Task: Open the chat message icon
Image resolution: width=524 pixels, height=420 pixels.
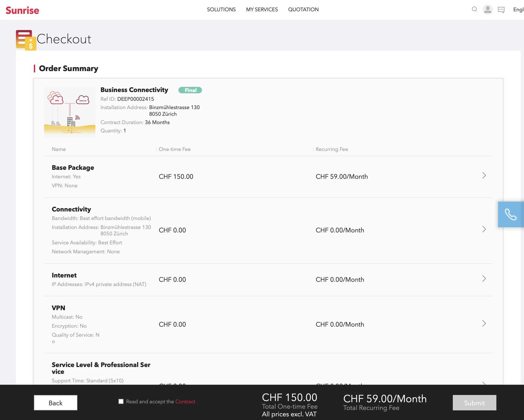Action: point(501,10)
